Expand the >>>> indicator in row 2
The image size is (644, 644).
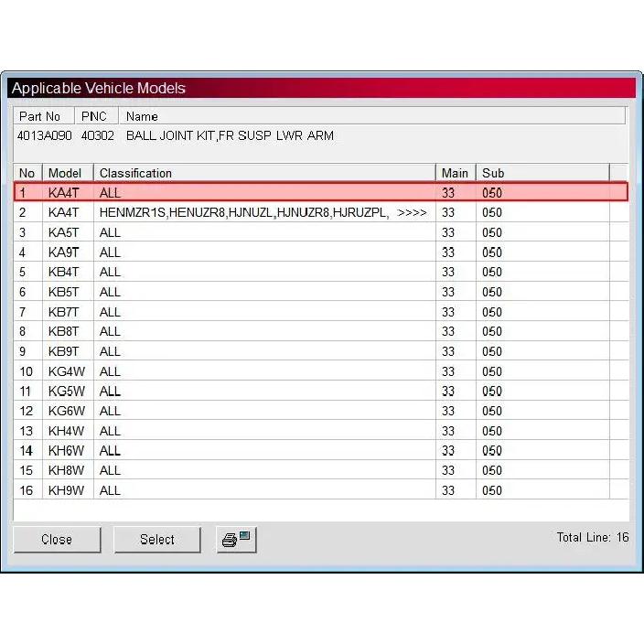coord(412,213)
